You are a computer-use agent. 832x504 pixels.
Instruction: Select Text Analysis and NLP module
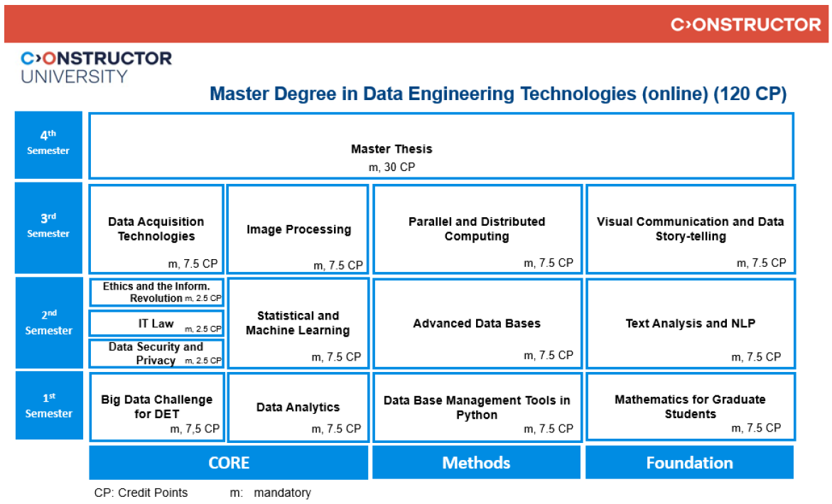point(690,323)
